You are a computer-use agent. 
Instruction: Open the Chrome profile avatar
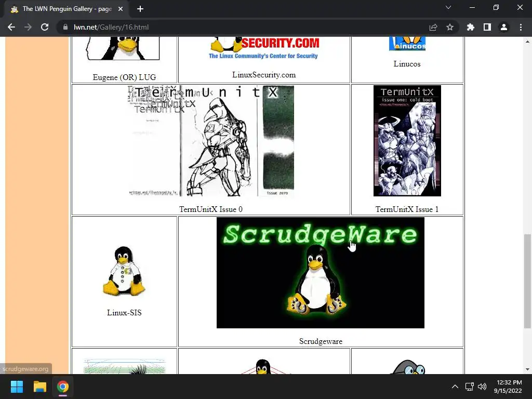(504, 27)
